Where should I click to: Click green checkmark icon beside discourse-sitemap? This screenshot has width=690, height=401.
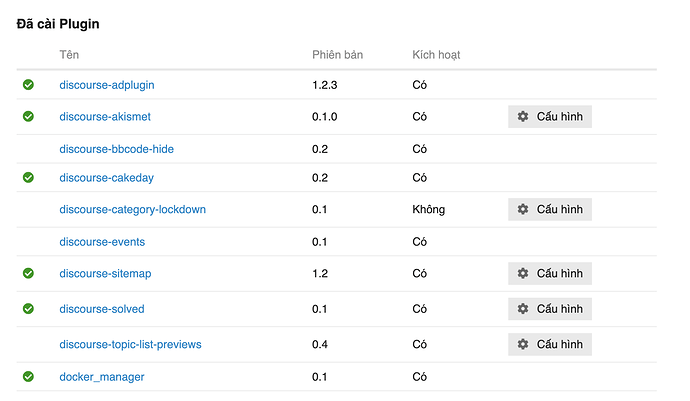click(x=28, y=273)
